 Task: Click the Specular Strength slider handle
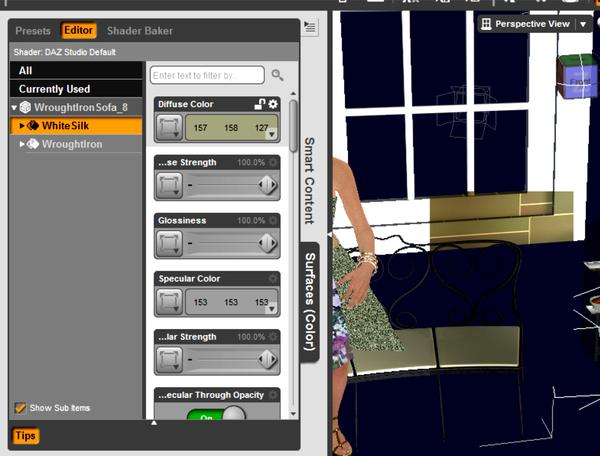tap(267, 360)
